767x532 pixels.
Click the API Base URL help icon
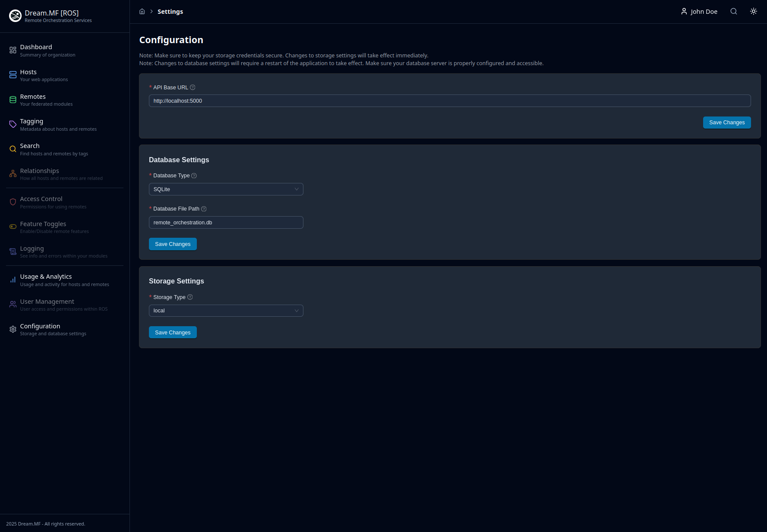coord(193,88)
